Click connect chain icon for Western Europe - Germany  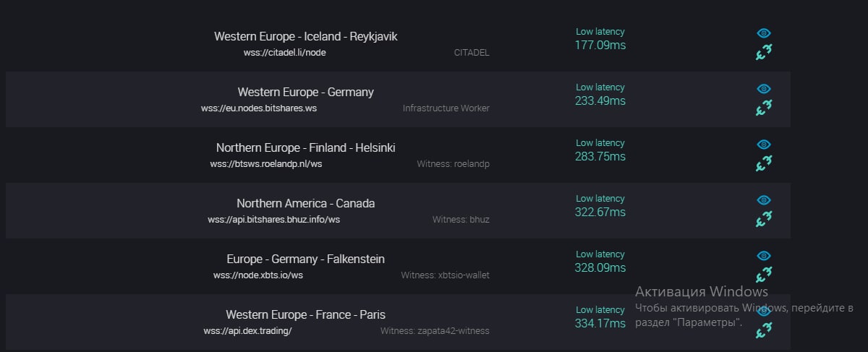(x=764, y=108)
